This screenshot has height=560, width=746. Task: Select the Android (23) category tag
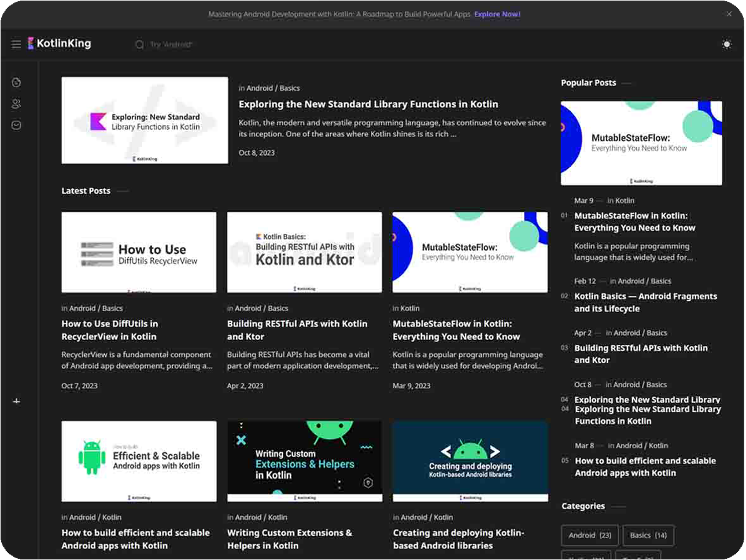[x=589, y=535]
